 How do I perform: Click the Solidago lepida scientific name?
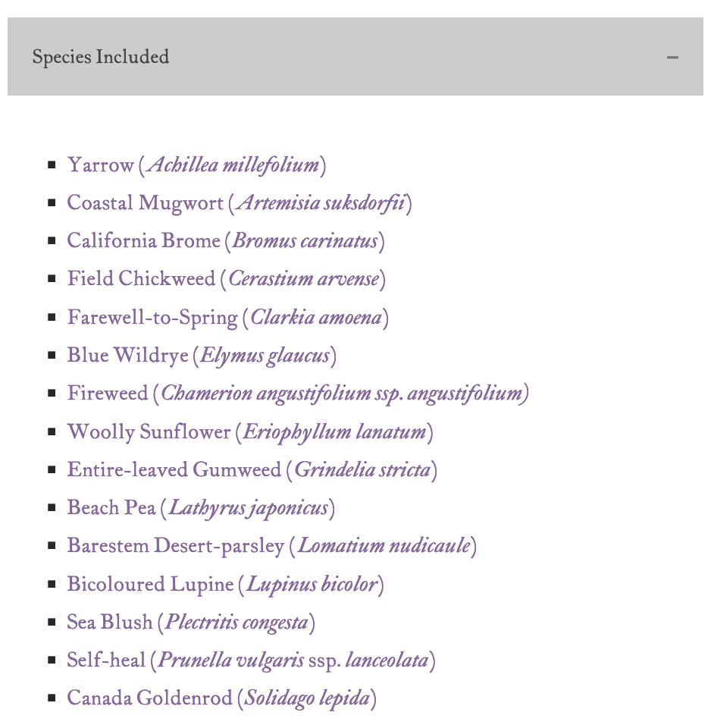pyautogui.click(x=307, y=698)
